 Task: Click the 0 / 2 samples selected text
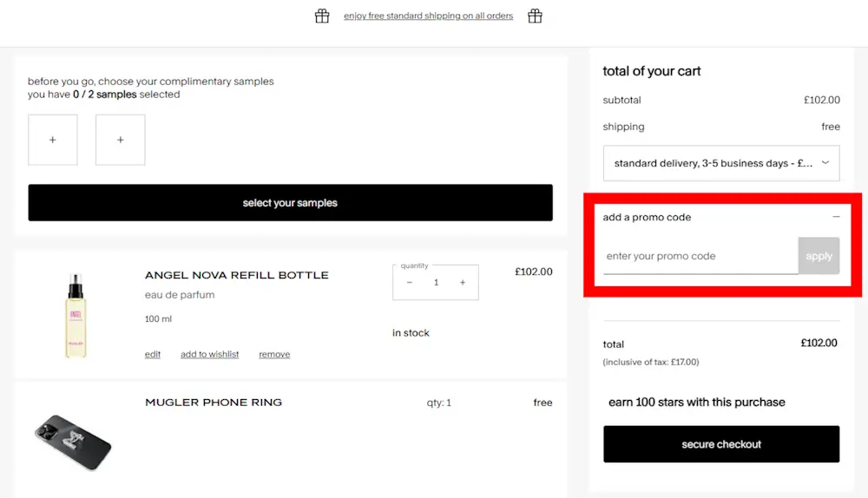126,95
